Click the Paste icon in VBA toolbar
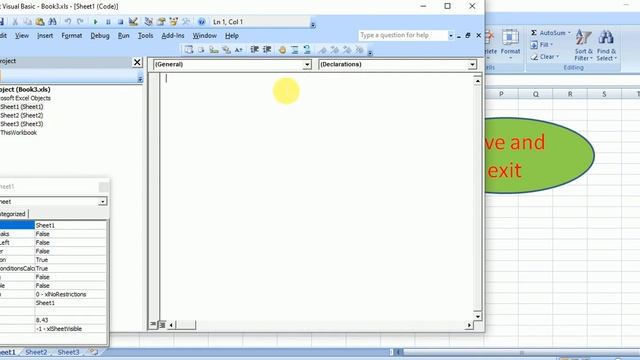Image resolution: width=640 pixels, height=360 pixels. point(40,22)
